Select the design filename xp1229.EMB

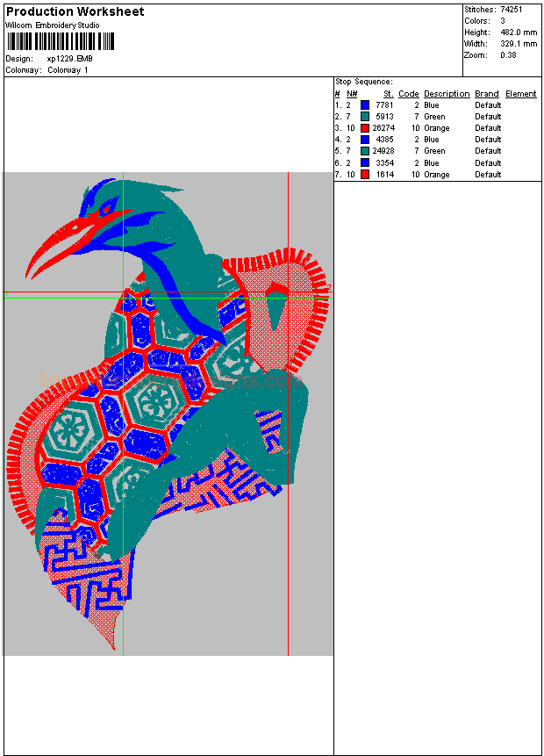pyautogui.click(x=69, y=59)
